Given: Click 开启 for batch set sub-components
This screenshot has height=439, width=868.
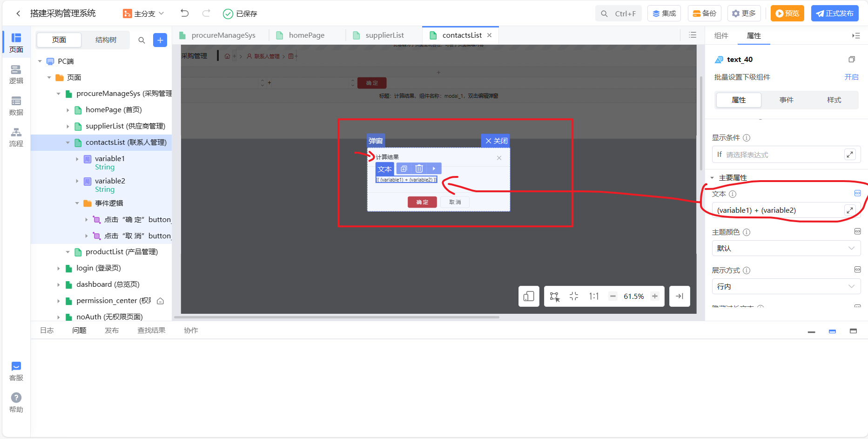Looking at the screenshot, I should (851, 77).
